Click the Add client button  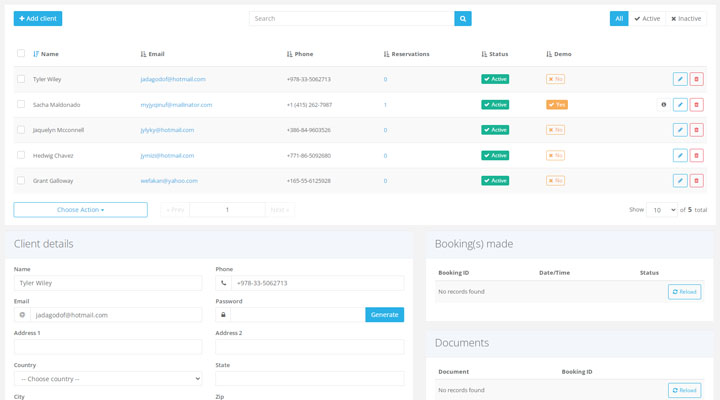pyautogui.click(x=38, y=19)
